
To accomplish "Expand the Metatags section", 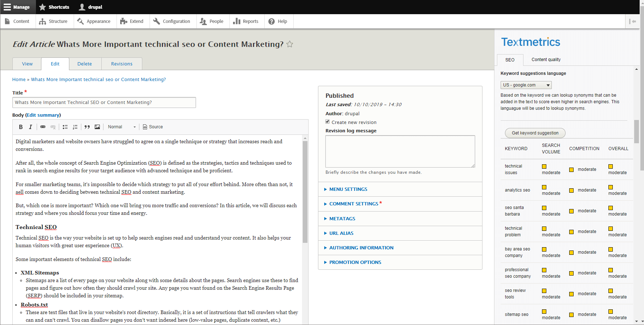I will (342, 219).
